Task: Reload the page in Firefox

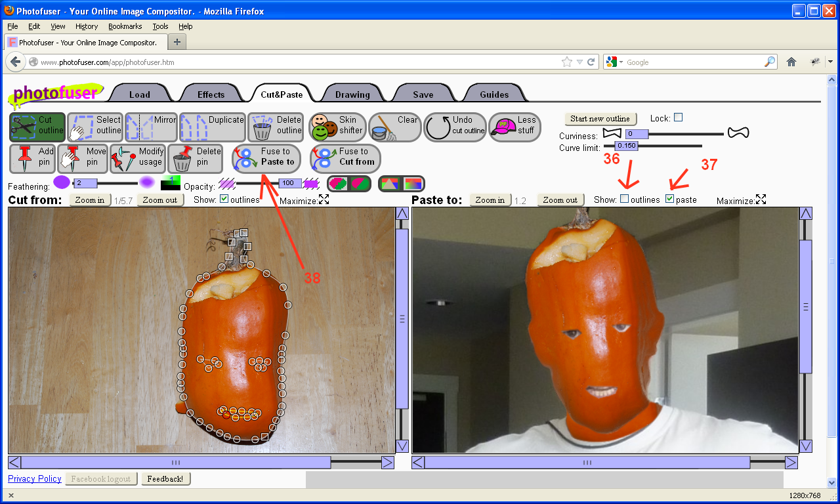Action: point(591,62)
